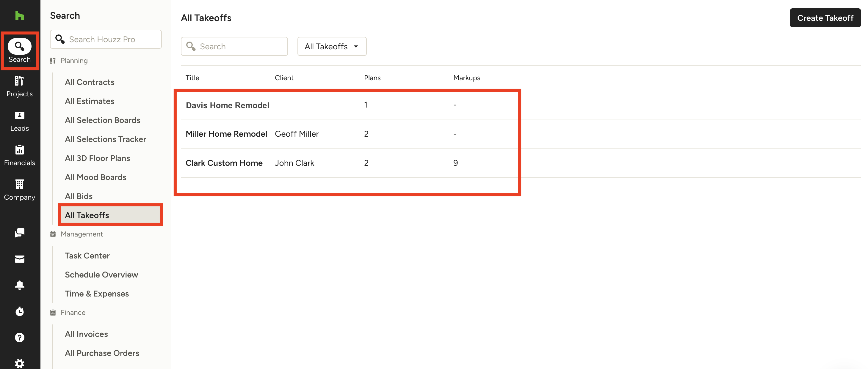The image size is (868, 369).
Task: Open Schedule Overview in Management section
Action: point(101,275)
